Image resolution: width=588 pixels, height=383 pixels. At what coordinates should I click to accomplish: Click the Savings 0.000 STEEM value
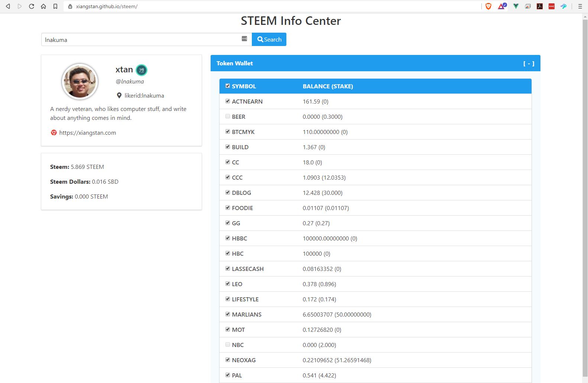(x=91, y=197)
